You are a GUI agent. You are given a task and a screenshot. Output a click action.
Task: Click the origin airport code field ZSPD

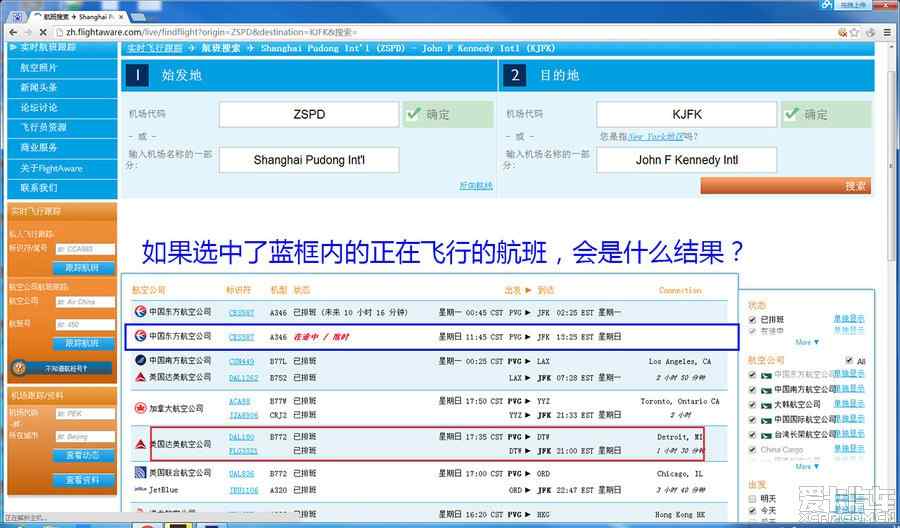coord(309,114)
